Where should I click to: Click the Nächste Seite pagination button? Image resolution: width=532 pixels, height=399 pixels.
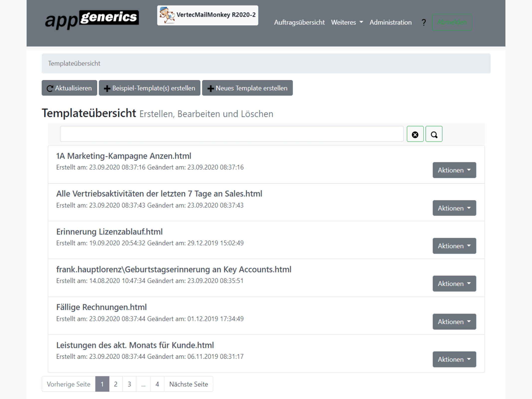[x=188, y=384]
